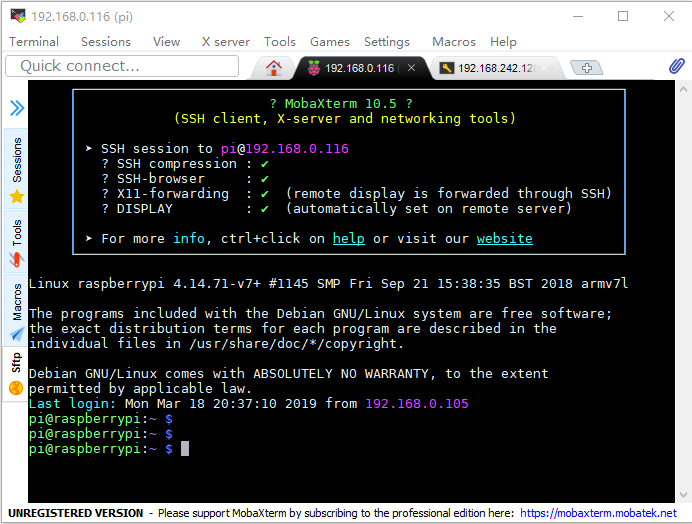
Task: Open the Help menu
Action: coord(503,41)
